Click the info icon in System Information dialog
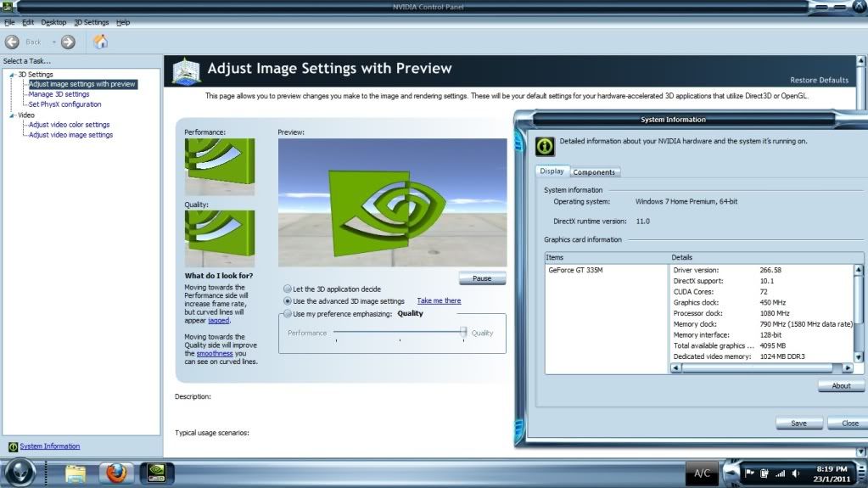 (x=545, y=146)
